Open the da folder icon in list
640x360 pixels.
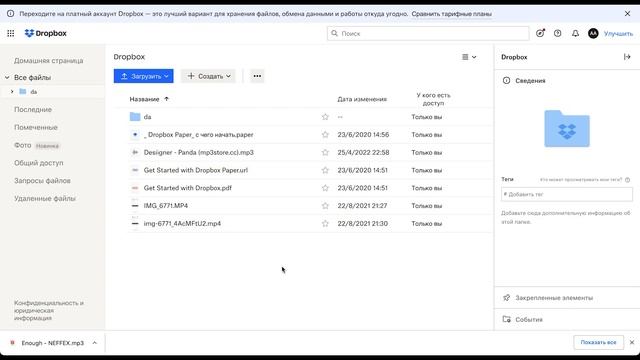point(135,117)
